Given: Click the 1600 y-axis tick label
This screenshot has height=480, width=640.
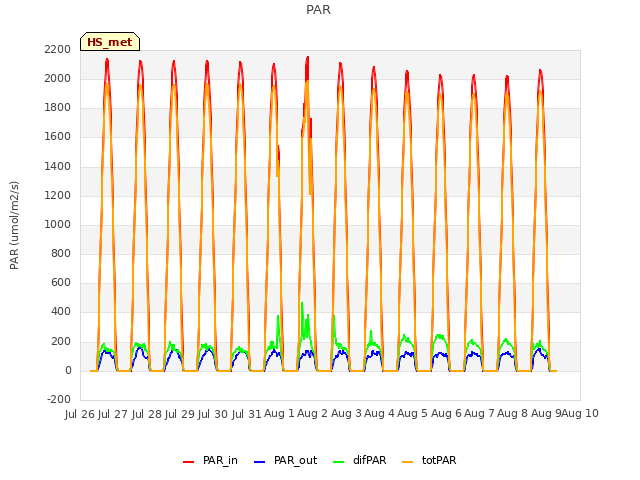Looking at the screenshot, I should point(58,136).
